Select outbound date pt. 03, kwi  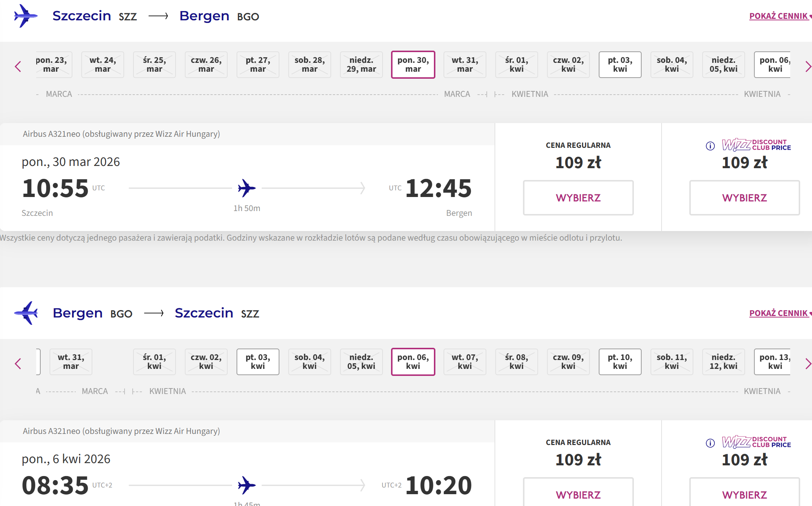click(x=620, y=65)
